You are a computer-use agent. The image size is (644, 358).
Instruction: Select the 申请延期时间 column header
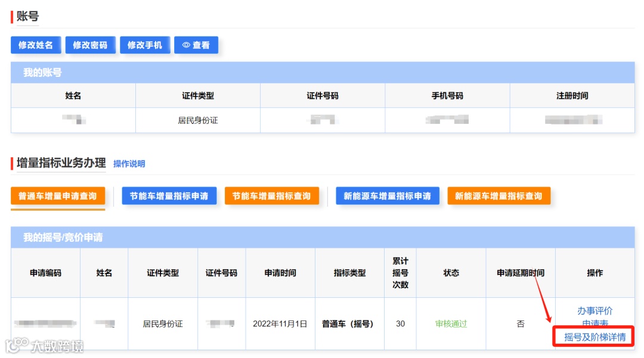pos(521,273)
